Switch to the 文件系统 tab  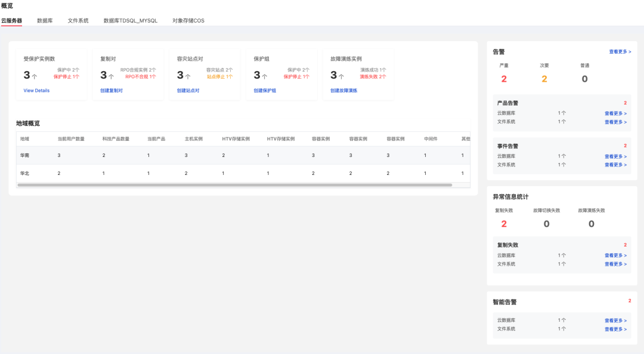[78, 20]
